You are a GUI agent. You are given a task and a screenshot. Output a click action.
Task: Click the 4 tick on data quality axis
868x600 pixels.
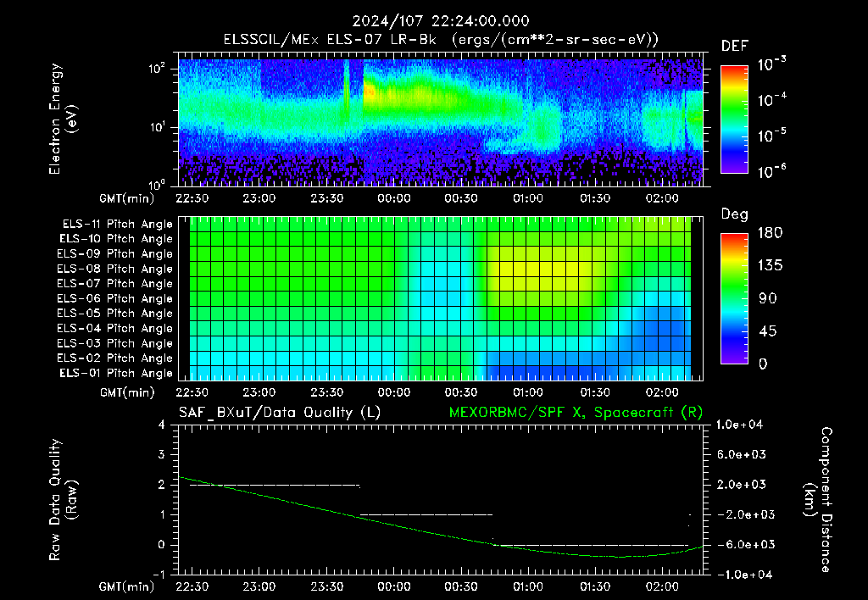[x=162, y=425]
